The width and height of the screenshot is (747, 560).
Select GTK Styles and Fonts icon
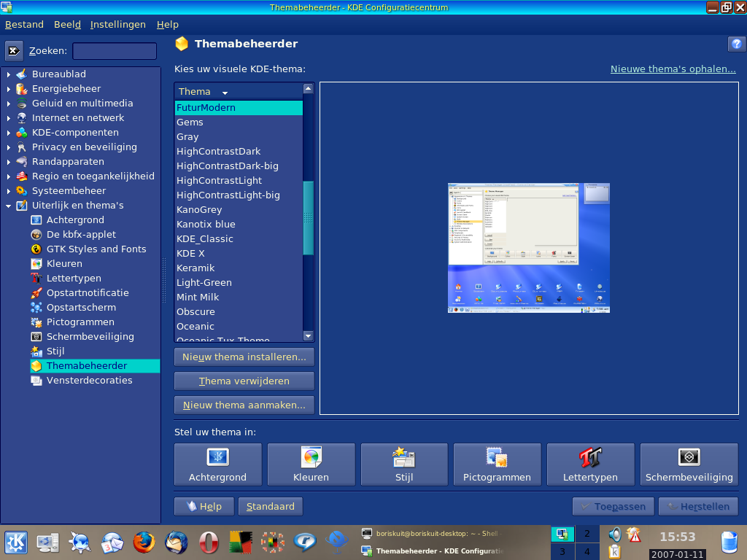(36, 249)
